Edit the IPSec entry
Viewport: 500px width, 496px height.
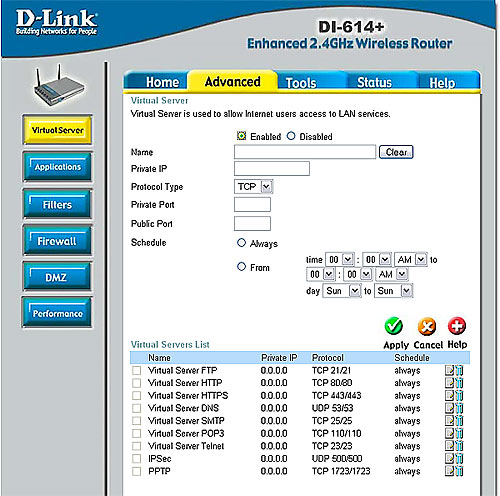click(x=449, y=458)
